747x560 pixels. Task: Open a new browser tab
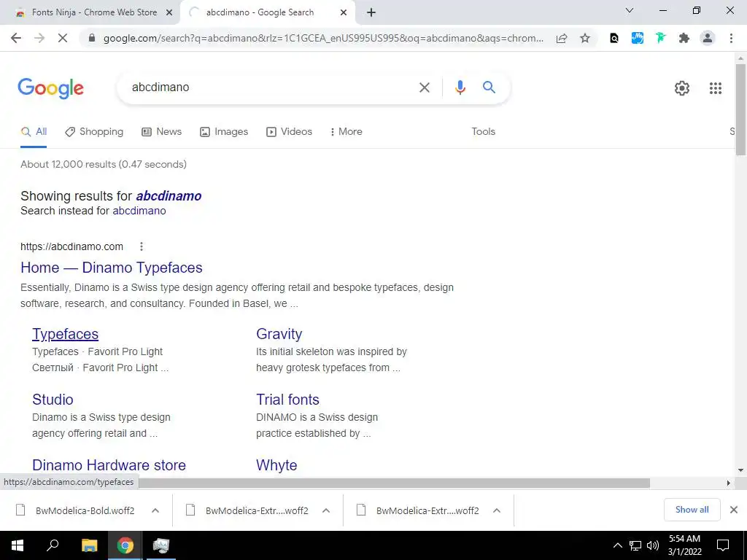pyautogui.click(x=371, y=12)
